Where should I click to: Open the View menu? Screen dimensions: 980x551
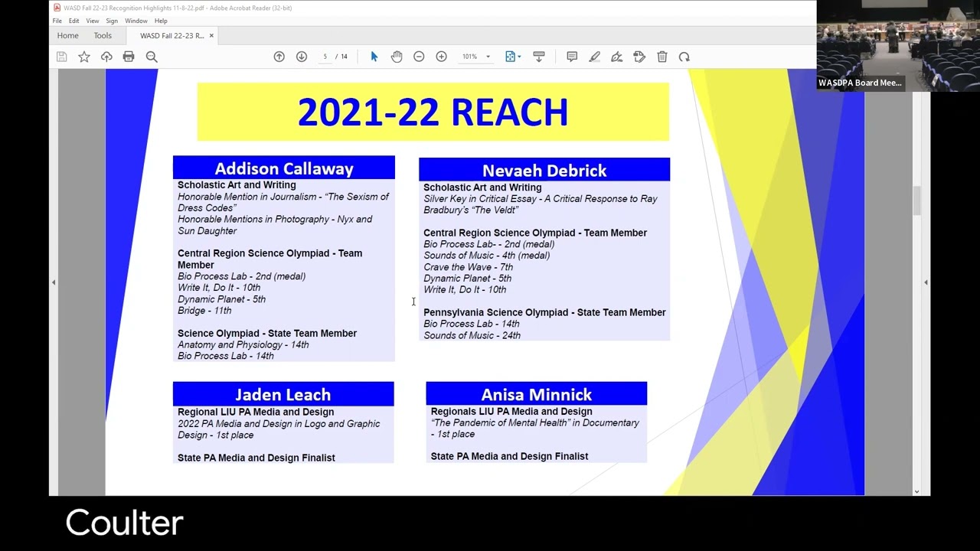pyautogui.click(x=93, y=21)
